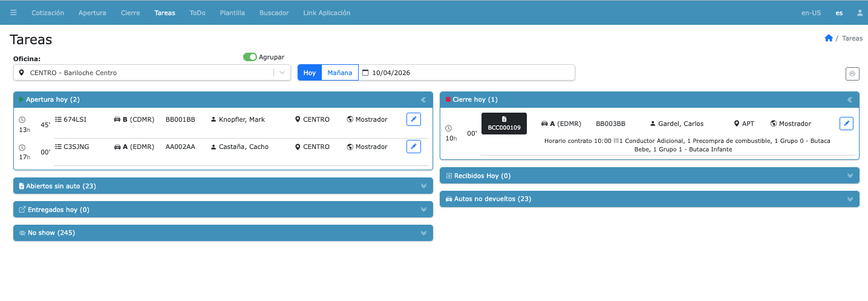Expand Entregados hoy (0) panel
The image size is (868, 301).
[x=223, y=210]
